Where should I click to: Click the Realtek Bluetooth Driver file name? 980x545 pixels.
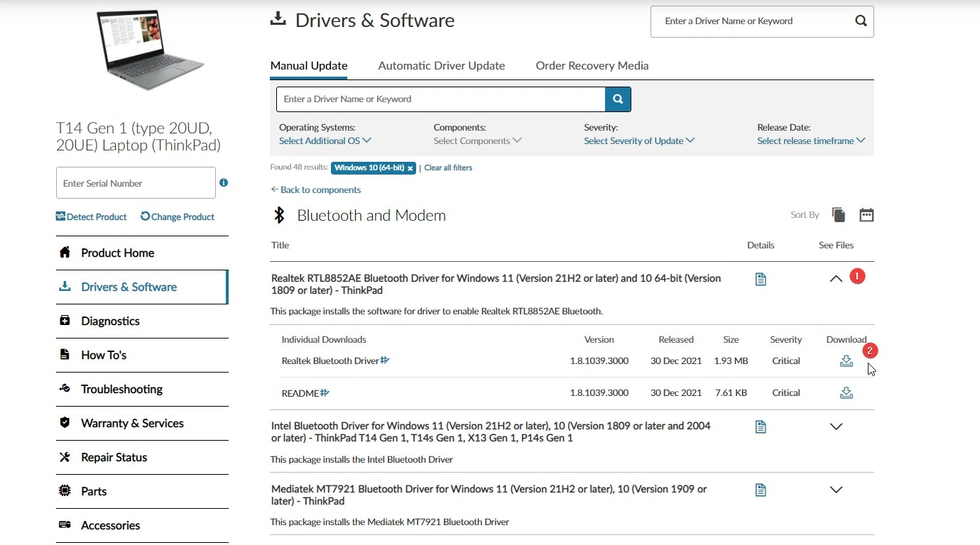(330, 360)
